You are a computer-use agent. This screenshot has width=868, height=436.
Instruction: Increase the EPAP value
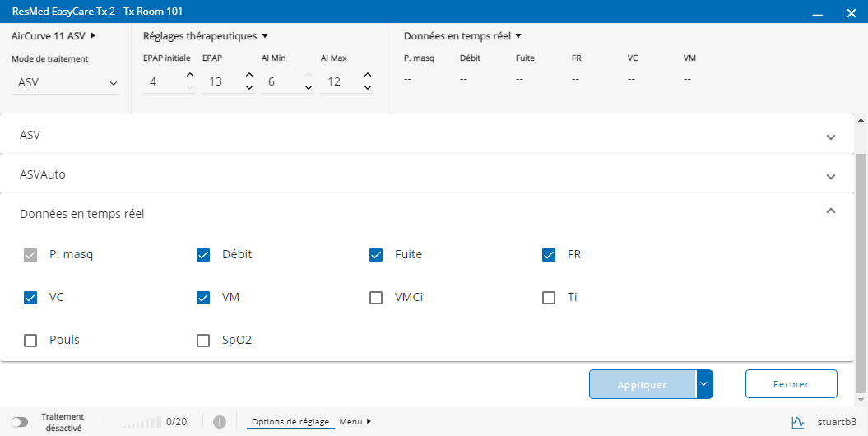(x=249, y=75)
